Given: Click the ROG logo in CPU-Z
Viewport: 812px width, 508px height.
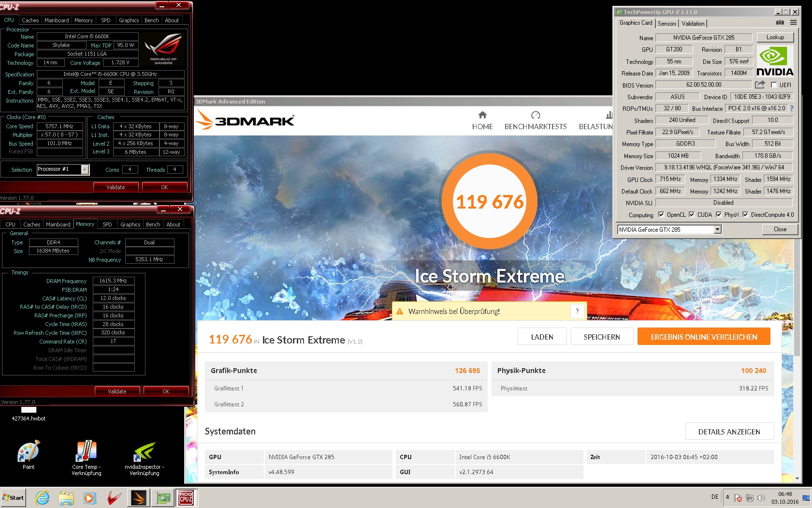Looking at the screenshot, I should tap(163, 49).
